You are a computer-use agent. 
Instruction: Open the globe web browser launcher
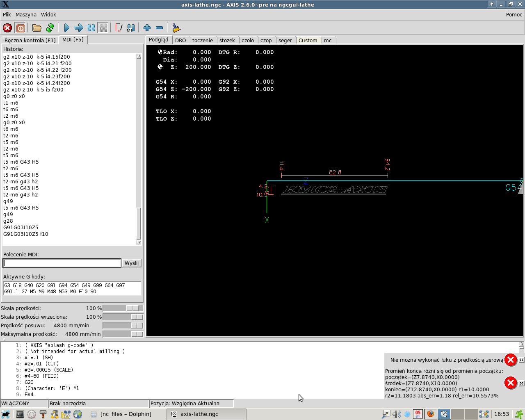(x=78, y=414)
